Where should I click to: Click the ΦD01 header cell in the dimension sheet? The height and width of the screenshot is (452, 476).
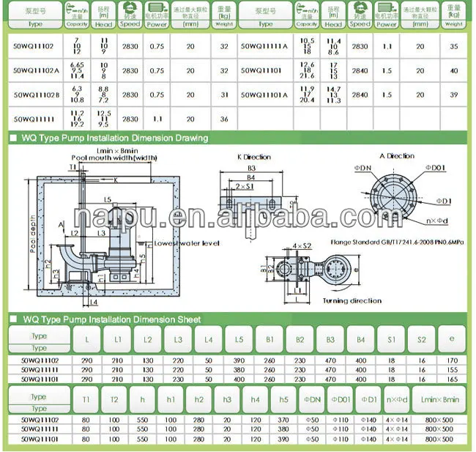tap(341, 399)
